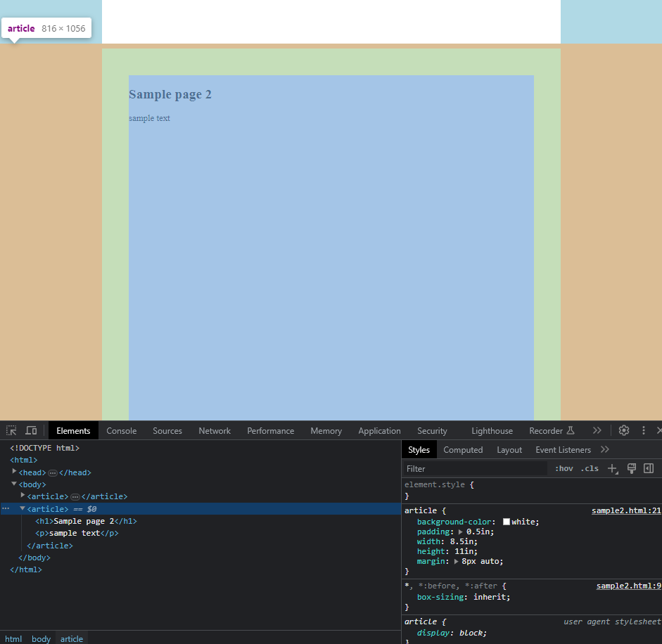Image resolution: width=662 pixels, height=644 pixels.
Task: Expand the first collapsed article node
Action: [23, 496]
